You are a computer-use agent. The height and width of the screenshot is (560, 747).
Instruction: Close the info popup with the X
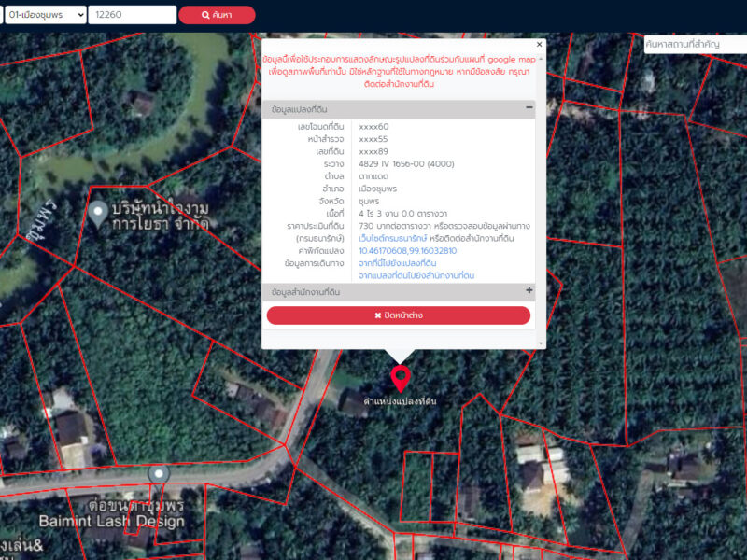point(539,44)
